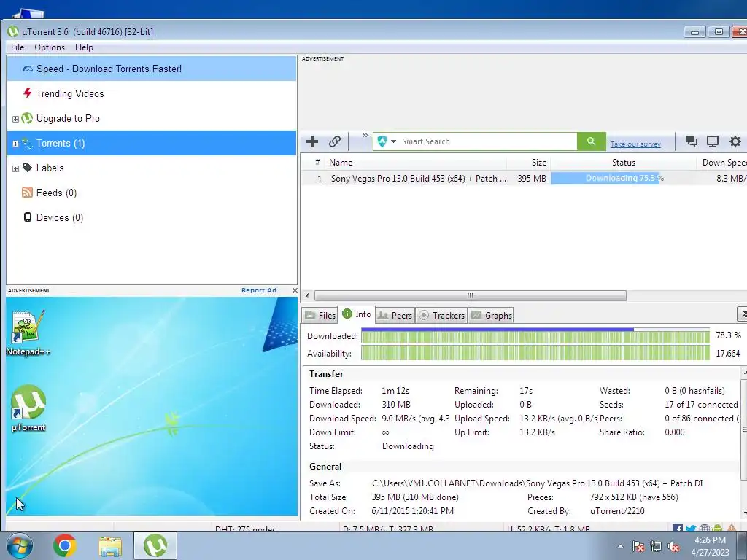Open File Explorer from the taskbar

point(110,546)
